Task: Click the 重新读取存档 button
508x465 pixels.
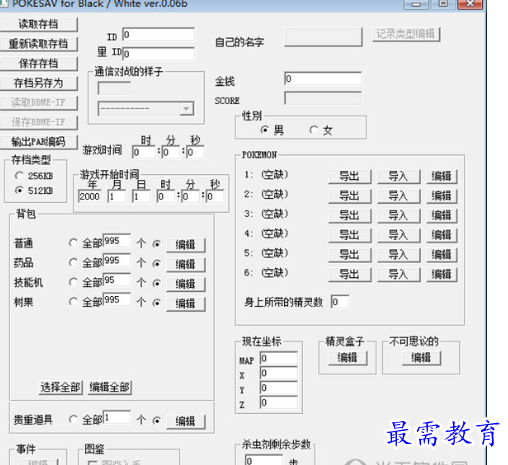Action: pos(38,44)
